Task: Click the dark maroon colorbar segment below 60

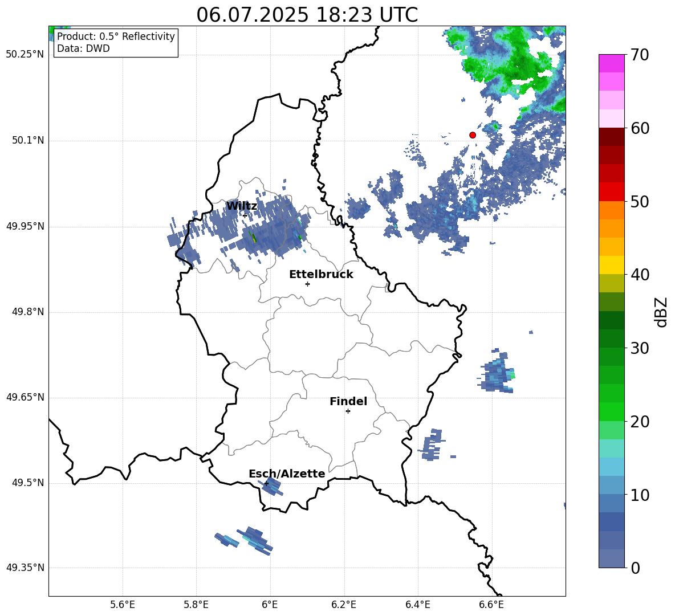Action: point(611,137)
